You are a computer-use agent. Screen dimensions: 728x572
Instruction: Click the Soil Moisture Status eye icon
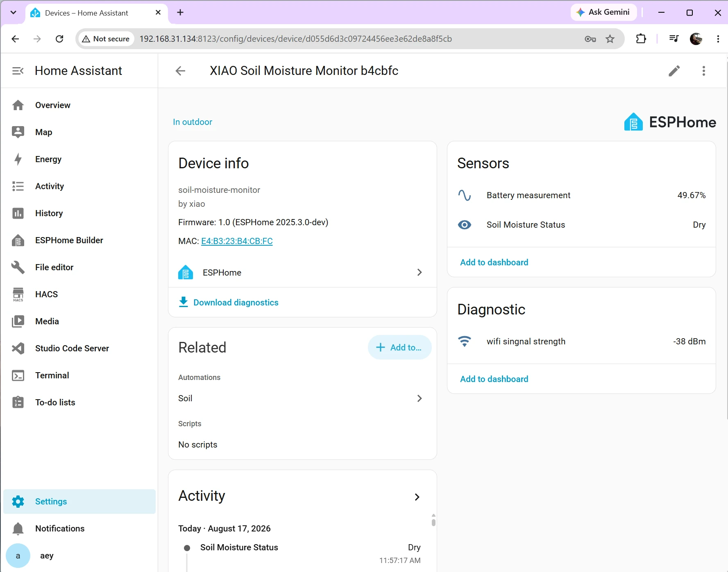click(465, 225)
